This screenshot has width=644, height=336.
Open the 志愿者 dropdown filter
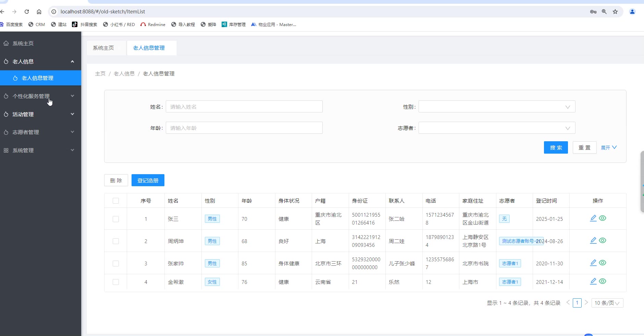[x=496, y=128]
